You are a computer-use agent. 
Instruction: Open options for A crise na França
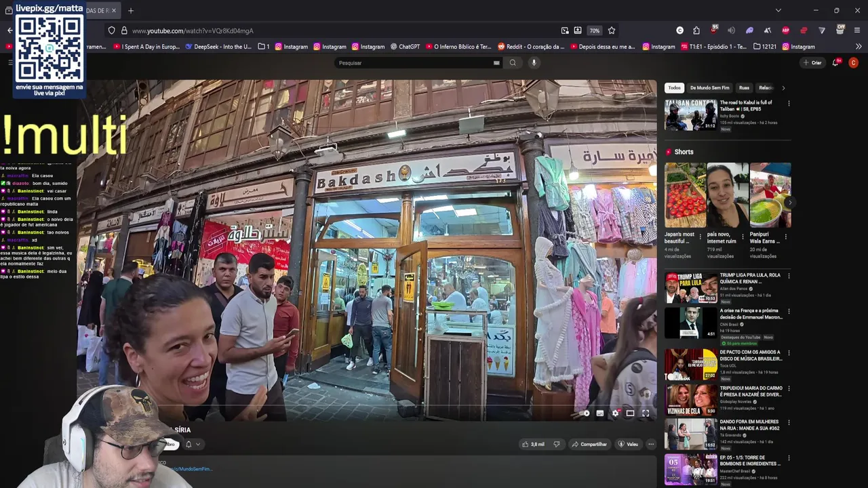789,312
